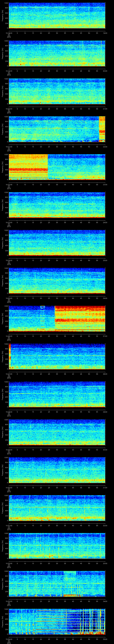This screenshot has height=644, width=114.
Task: Select the 19:24:00 start time label
Action: (x=9, y=260)
